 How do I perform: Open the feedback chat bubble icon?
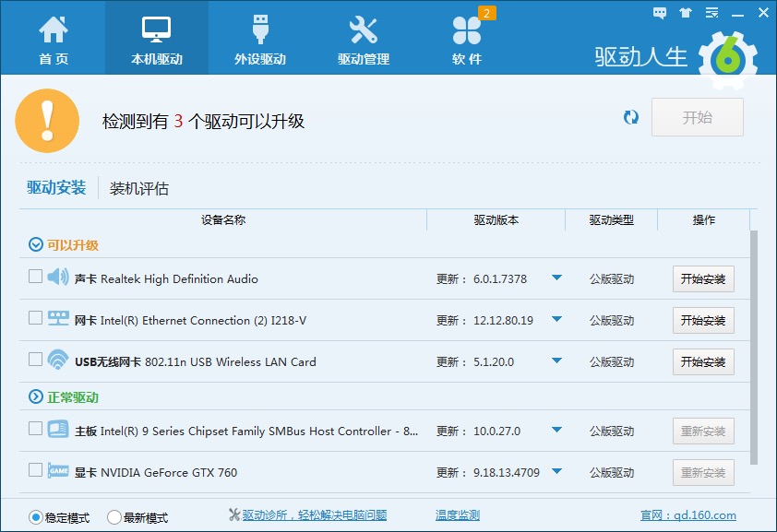660,13
